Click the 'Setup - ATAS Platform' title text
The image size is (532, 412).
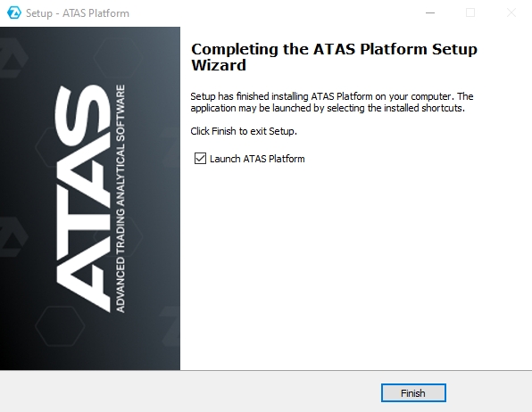78,13
